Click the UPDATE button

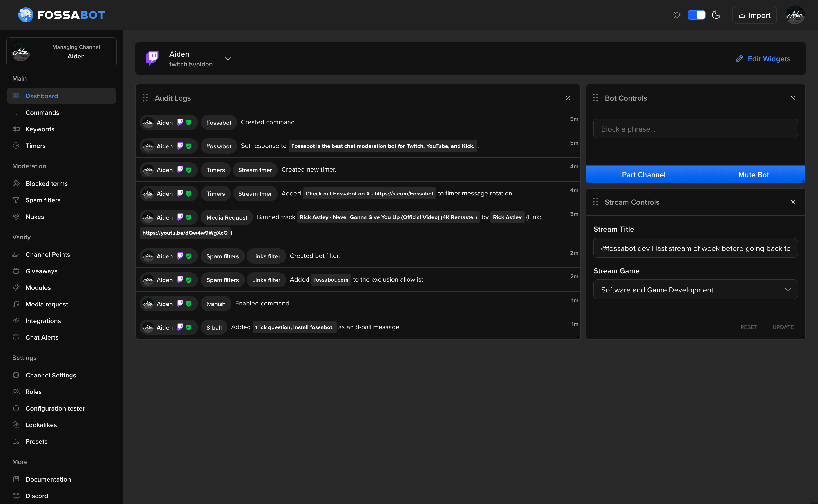pos(783,327)
